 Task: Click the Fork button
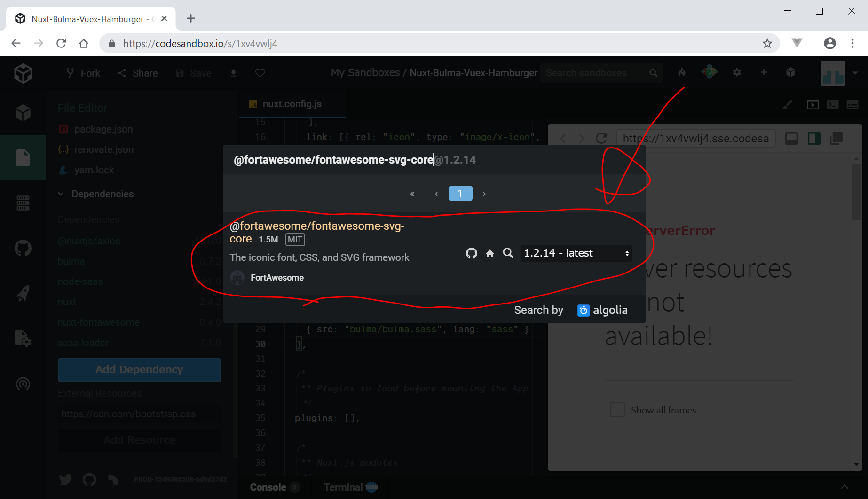(83, 73)
